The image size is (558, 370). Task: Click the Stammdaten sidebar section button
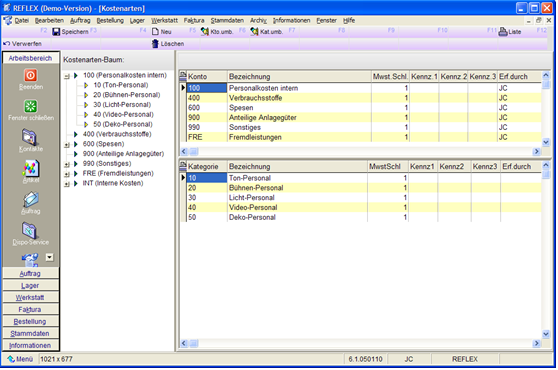point(30,333)
